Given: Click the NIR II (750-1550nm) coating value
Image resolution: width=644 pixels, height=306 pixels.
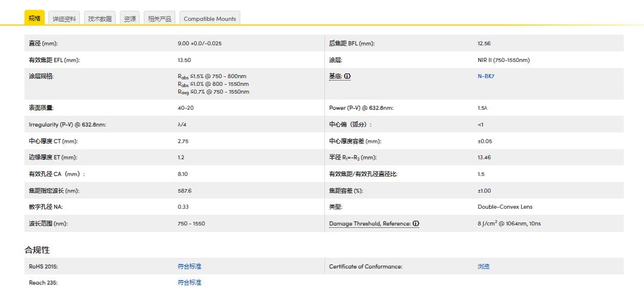Looking at the screenshot, I should (x=503, y=60).
